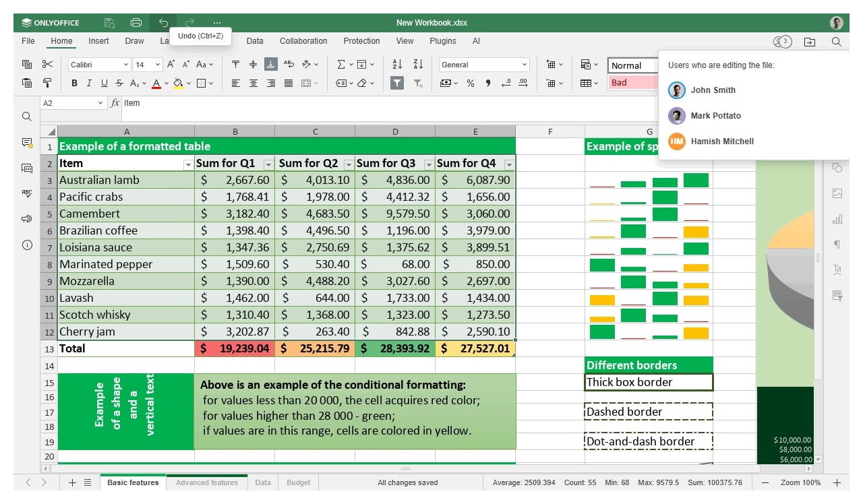863x504 pixels.
Task: Apply comma style number format
Action: point(487,83)
